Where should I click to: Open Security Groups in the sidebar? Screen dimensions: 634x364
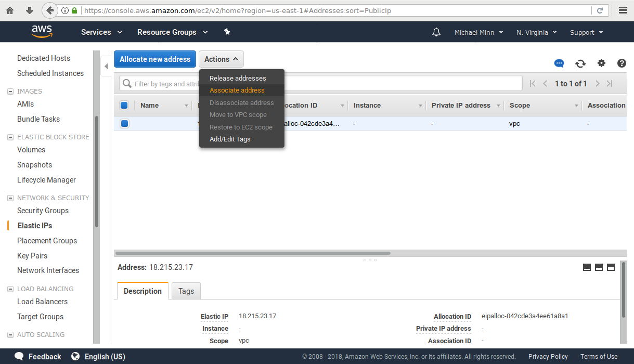tap(43, 211)
